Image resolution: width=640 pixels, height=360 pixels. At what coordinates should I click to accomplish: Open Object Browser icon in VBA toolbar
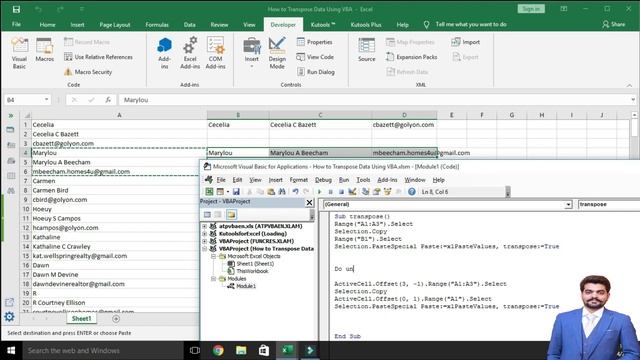(x=387, y=191)
